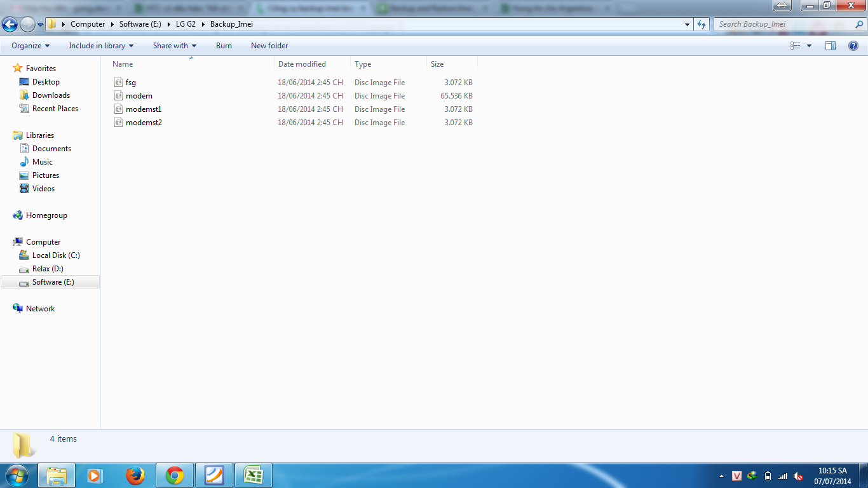Click the red V tray icon
Image resolution: width=868 pixels, height=488 pixels.
737,476
